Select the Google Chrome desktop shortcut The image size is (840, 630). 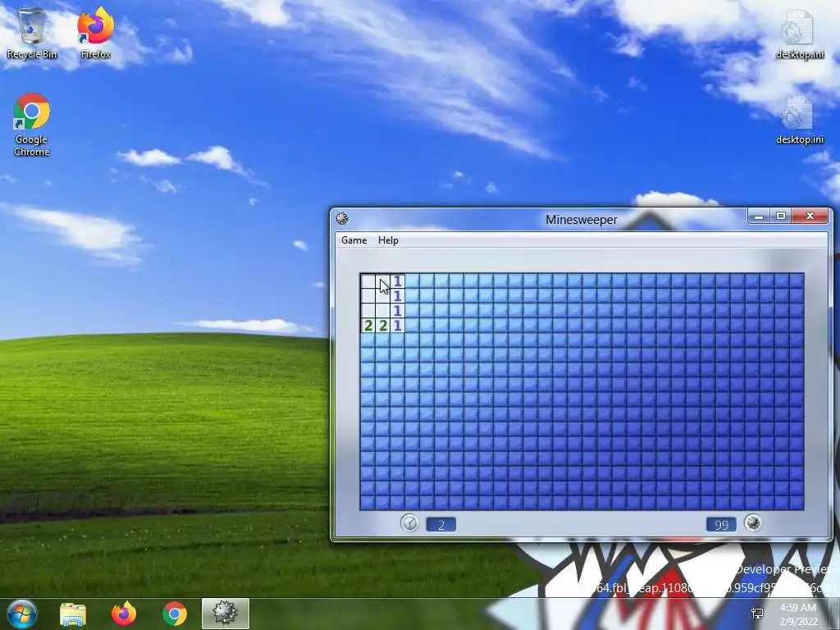click(x=32, y=125)
